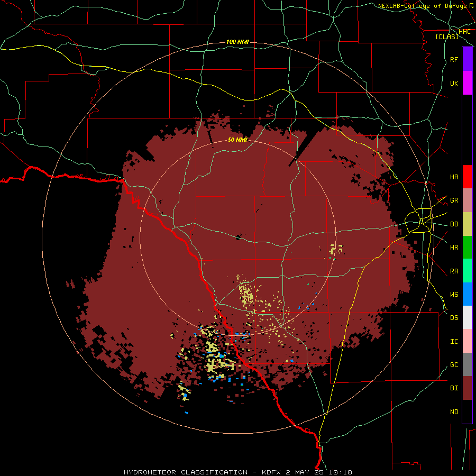The width and height of the screenshot is (476, 476).
Task: Click the 'BI' legend label
Action: click(x=454, y=388)
